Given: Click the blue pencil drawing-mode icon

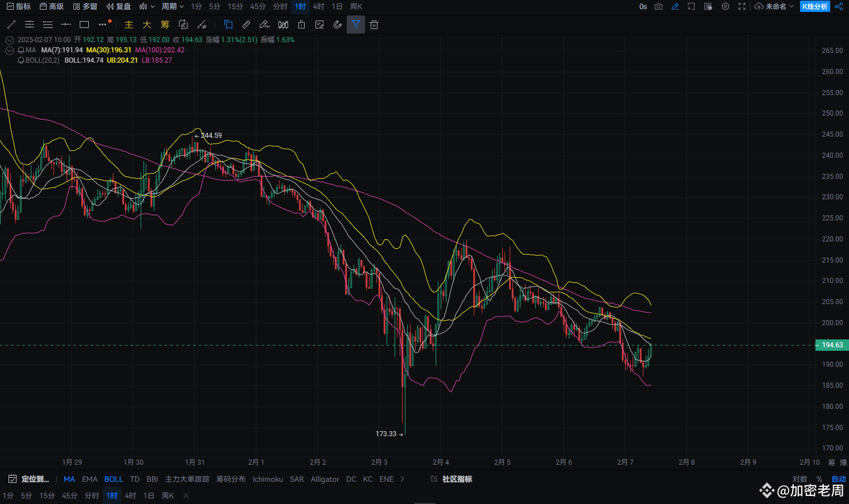Looking at the screenshot, I should coord(675,6).
